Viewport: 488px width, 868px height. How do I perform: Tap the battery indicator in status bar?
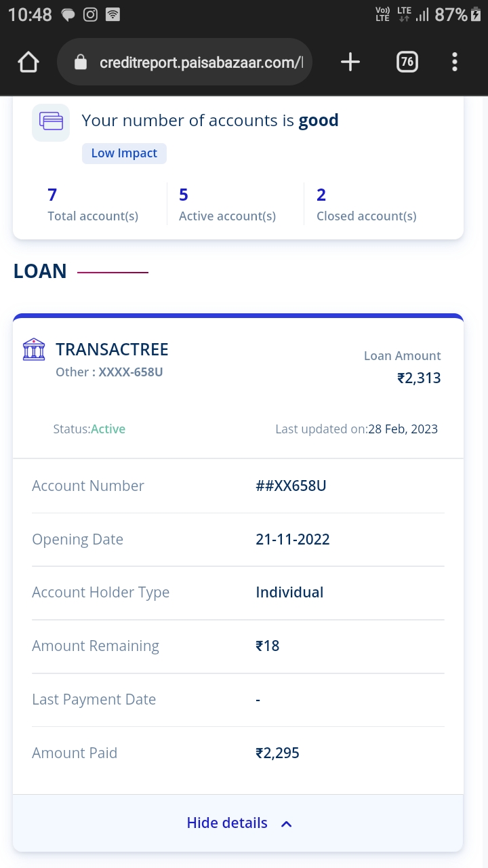point(476,15)
